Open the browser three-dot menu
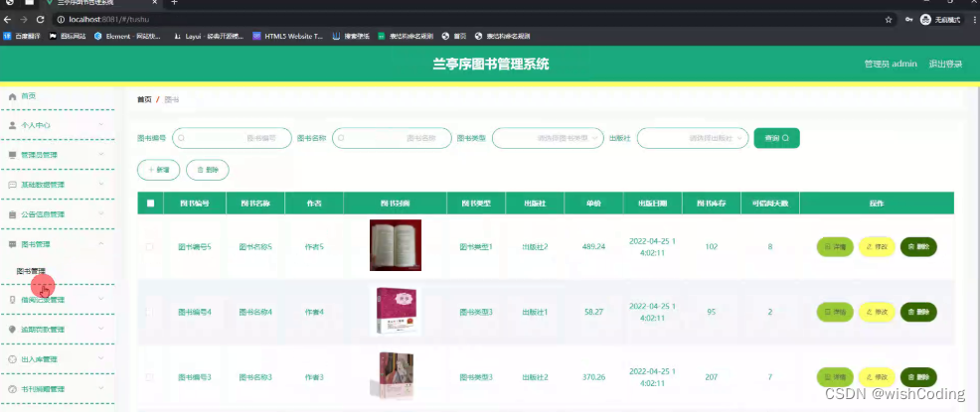980x412 pixels. (974, 20)
